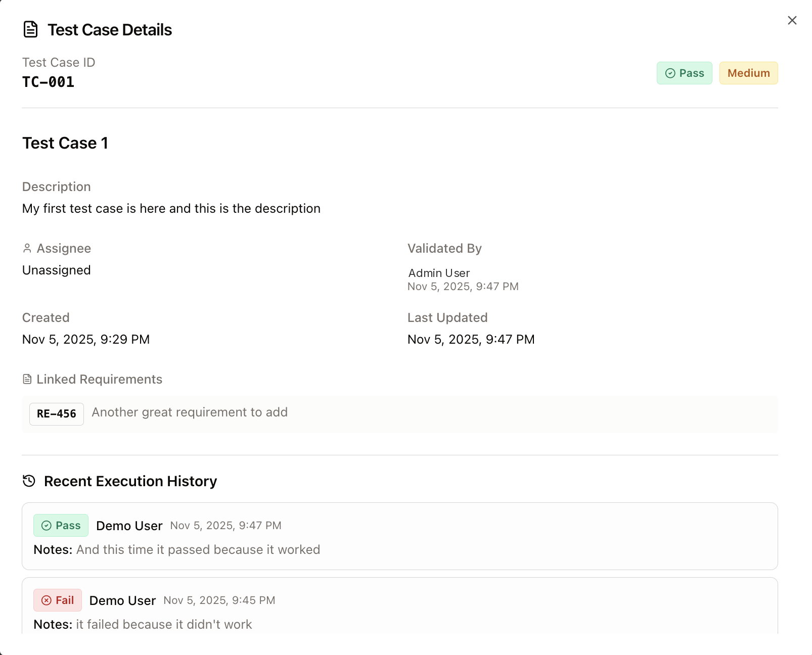Click the green Pass status badge at top
812x655 pixels.
685,73
